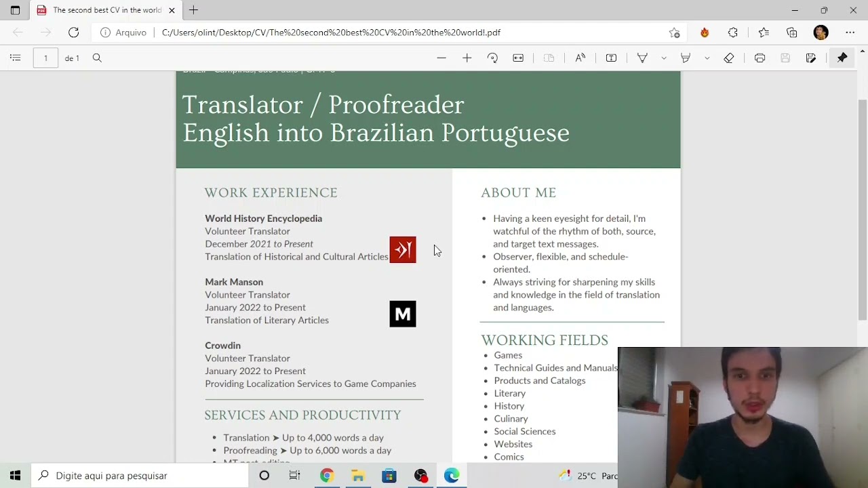Open a new browser tab

[193, 10]
